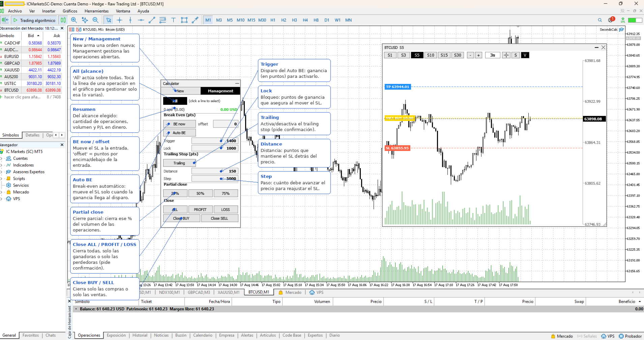644x340 pixels.
Task: Switch Calculator to the New tab
Action: coord(181,91)
